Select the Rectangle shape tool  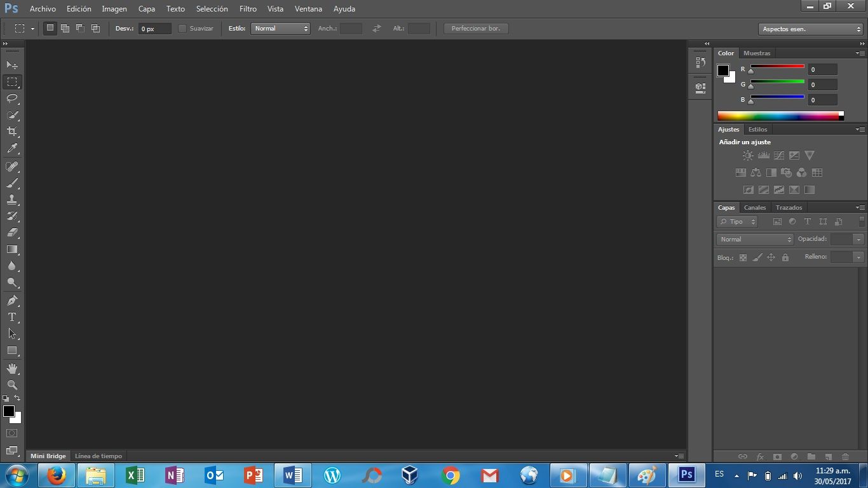[12, 350]
